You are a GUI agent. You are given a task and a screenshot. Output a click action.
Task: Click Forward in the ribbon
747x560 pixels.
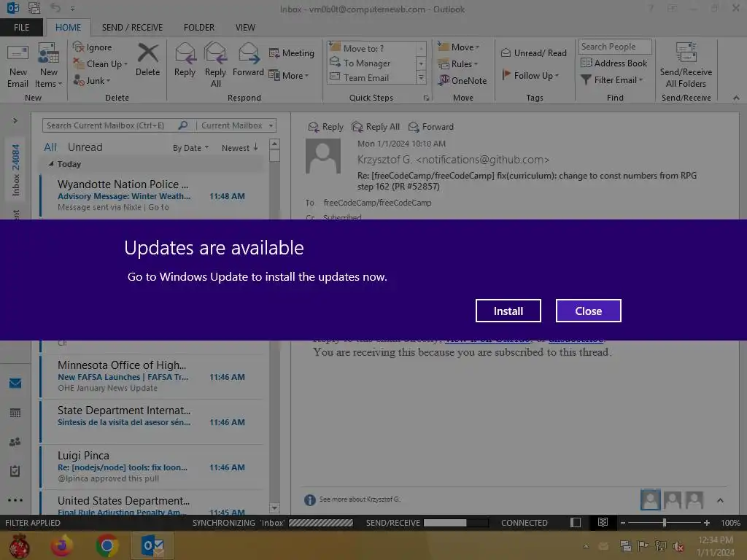pyautogui.click(x=248, y=60)
